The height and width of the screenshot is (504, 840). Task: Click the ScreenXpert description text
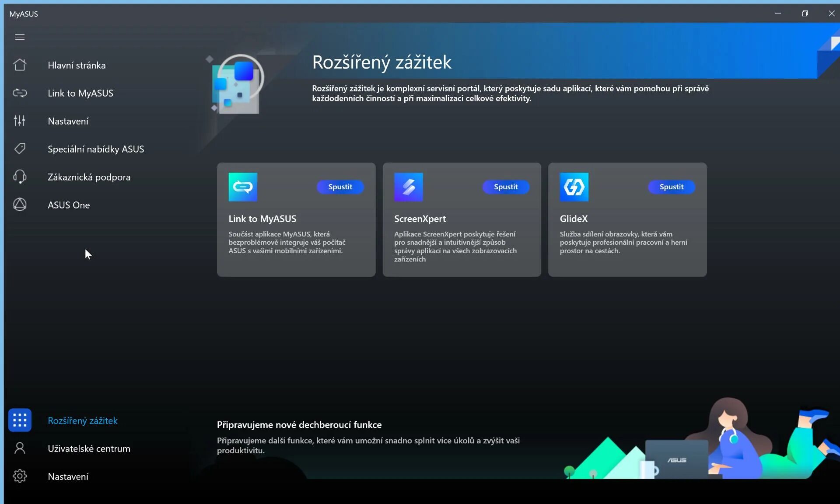click(x=455, y=247)
